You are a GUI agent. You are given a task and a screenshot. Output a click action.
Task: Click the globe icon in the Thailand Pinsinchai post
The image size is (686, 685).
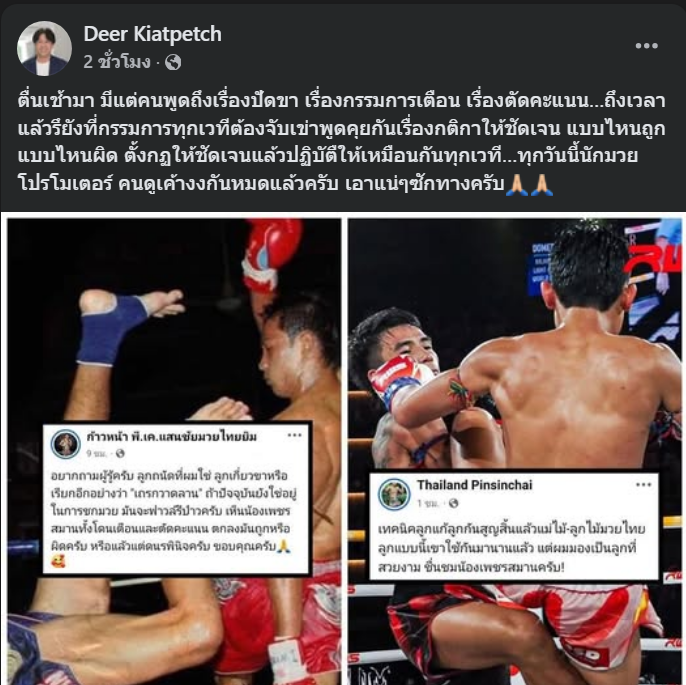click(453, 503)
